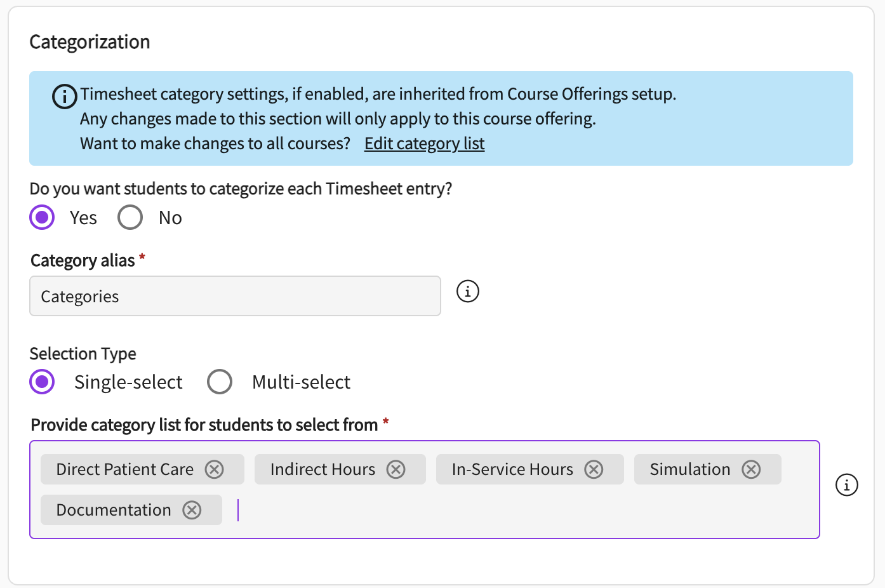Screen dimensions: 885x588
Task: Click the Indirect Hours tag label
Action: click(323, 469)
